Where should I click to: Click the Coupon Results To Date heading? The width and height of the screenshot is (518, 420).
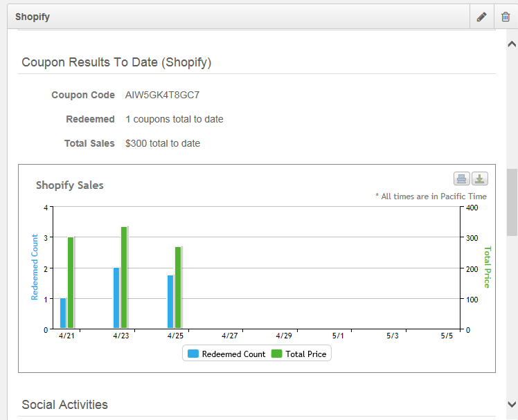tap(116, 62)
